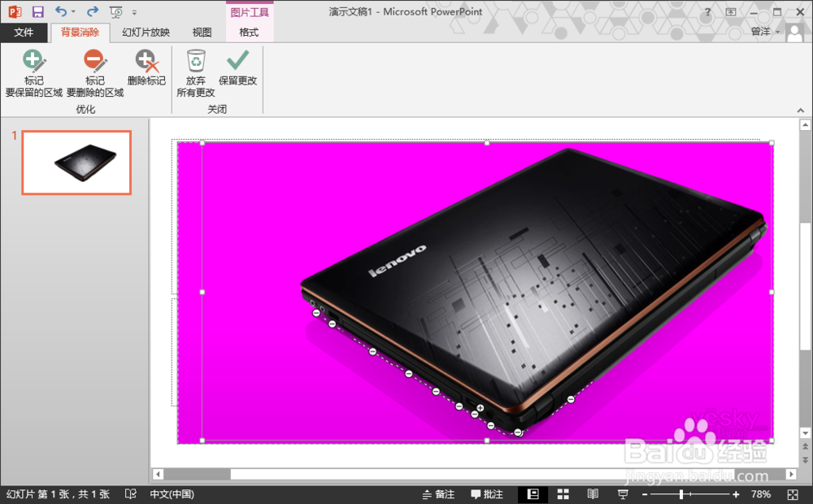This screenshot has height=504, width=813.
Task: Switch to Normal view in status bar
Action: click(x=533, y=494)
